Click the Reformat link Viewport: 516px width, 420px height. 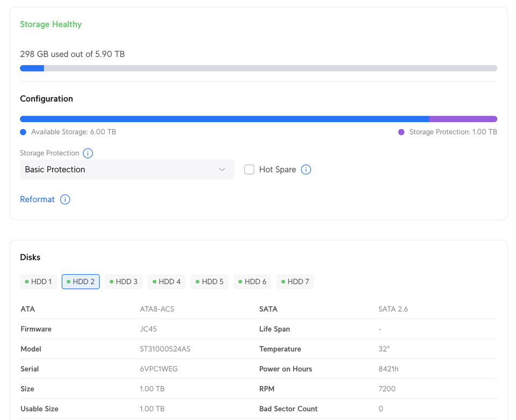tap(37, 200)
